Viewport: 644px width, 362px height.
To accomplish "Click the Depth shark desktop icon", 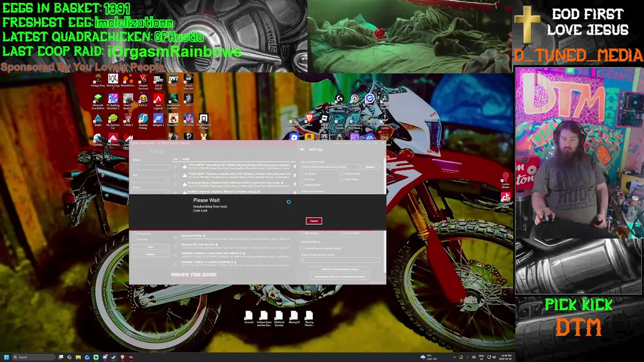I will [x=98, y=120].
